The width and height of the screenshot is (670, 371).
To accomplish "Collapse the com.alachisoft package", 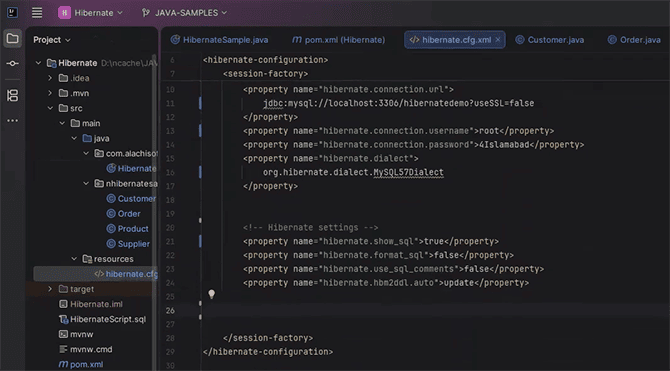I will tap(86, 153).
